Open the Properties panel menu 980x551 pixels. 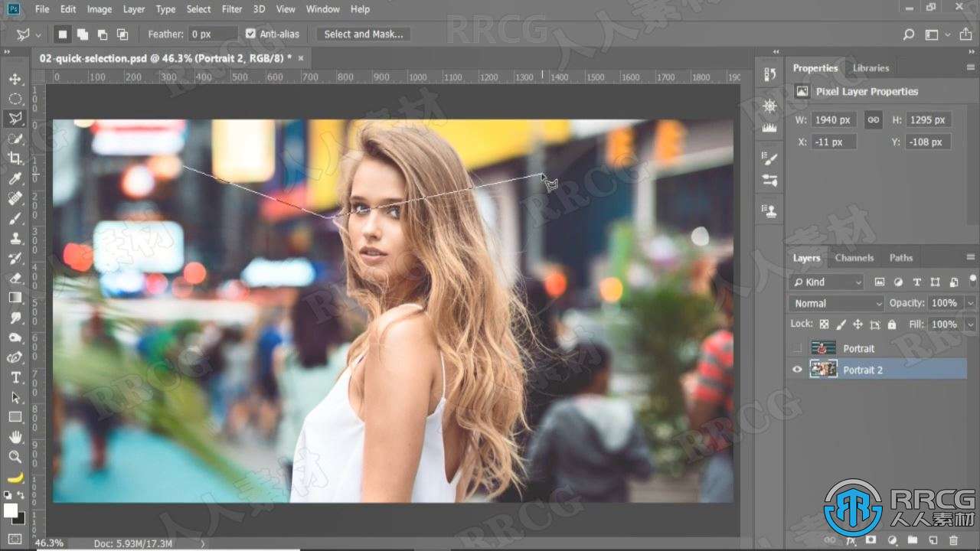pyautogui.click(x=971, y=67)
